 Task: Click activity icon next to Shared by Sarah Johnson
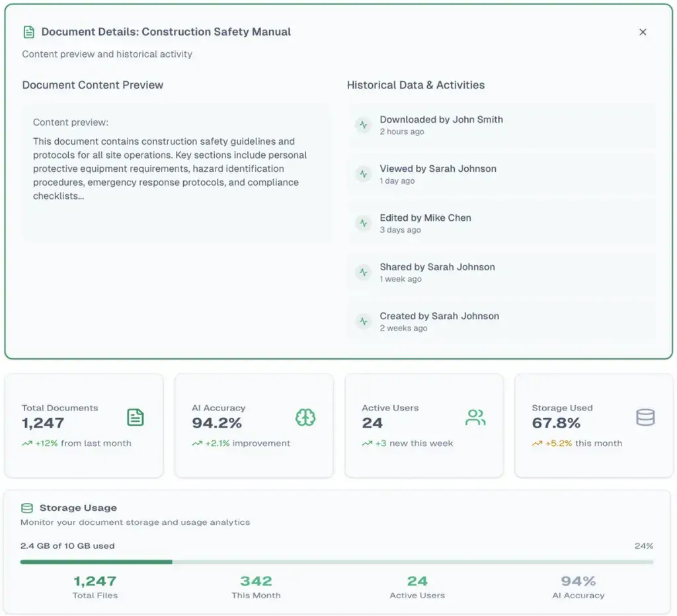click(363, 272)
